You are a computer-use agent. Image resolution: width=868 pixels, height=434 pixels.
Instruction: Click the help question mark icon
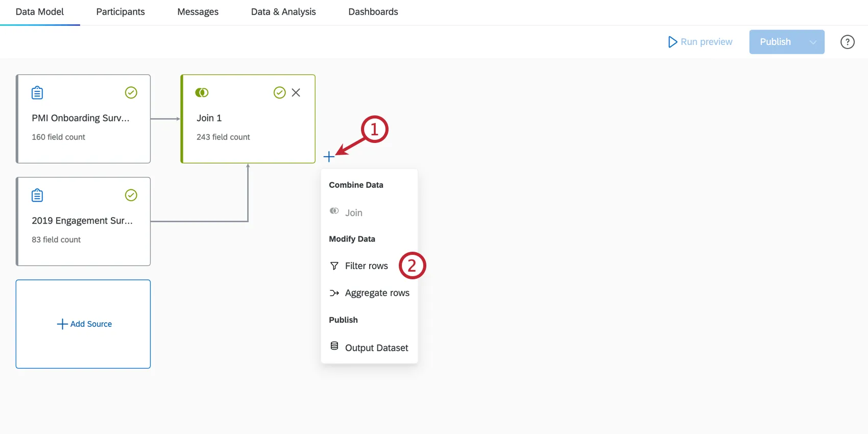(847, 42)
